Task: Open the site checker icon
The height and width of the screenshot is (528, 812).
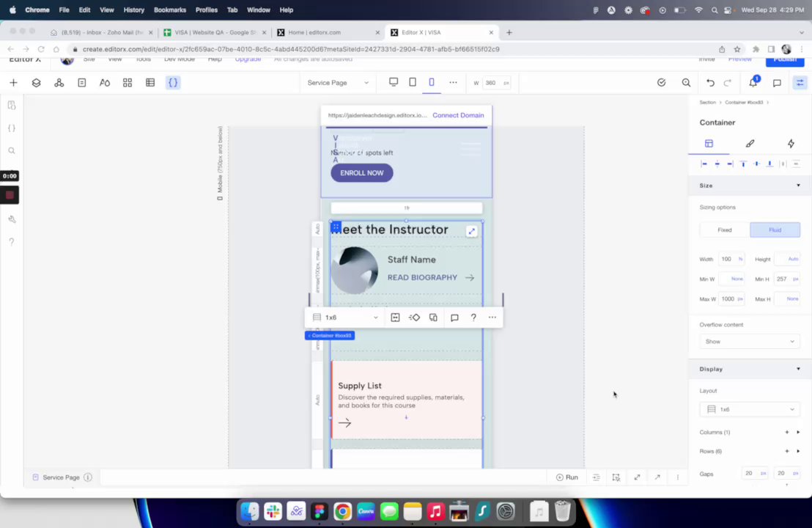Action: pos(661,83)
